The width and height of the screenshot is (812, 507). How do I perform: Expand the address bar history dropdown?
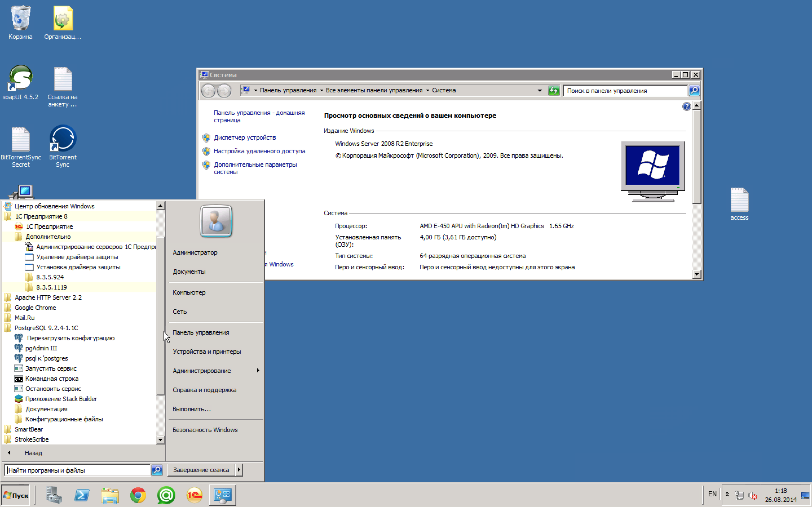(x=540, y=90)
